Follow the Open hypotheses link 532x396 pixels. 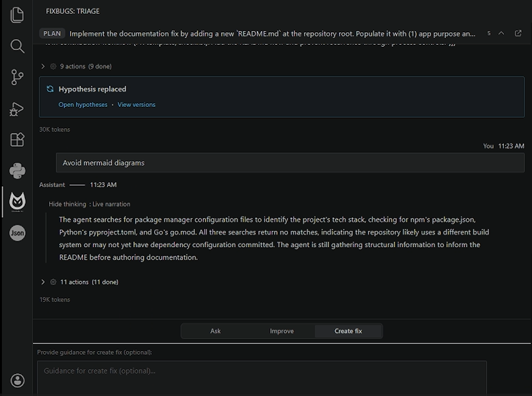pyautogui.click(x=83, y=104)
